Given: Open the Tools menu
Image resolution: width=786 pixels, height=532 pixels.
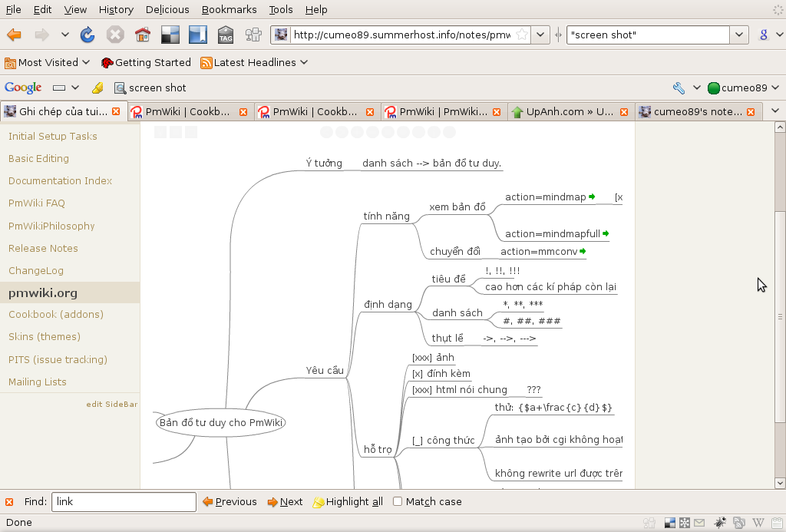Looking at the screenshot, I should coord(281,9).
